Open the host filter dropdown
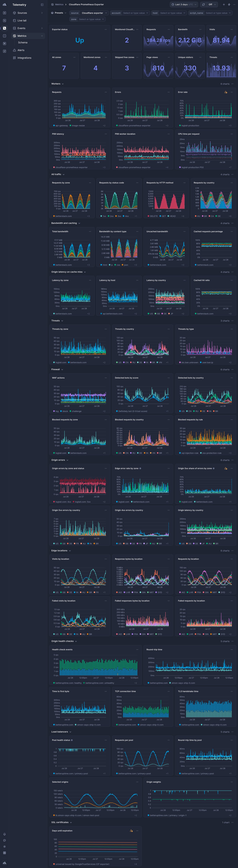The width and height of the screenshot is (238, 868). tap(169, 13)
